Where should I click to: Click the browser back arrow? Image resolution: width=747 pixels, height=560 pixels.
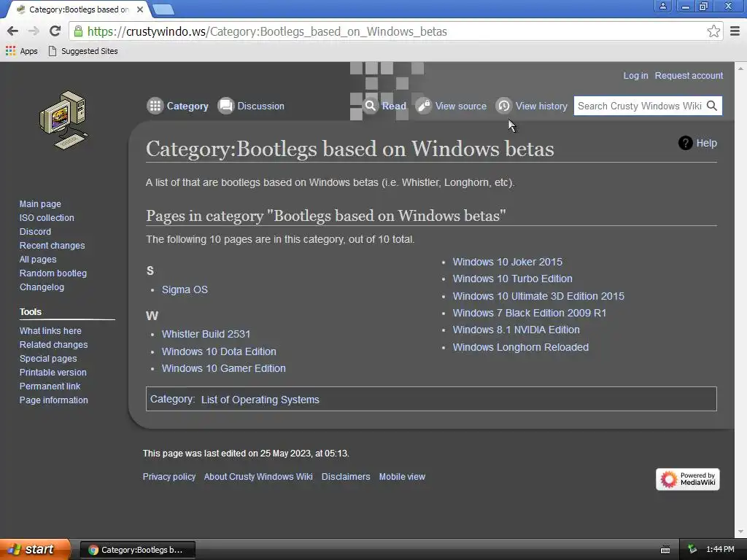pos(13,31)
